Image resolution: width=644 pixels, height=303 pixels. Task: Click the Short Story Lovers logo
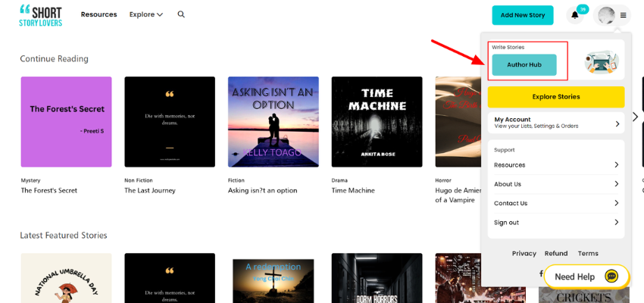[x=41, y=15]
